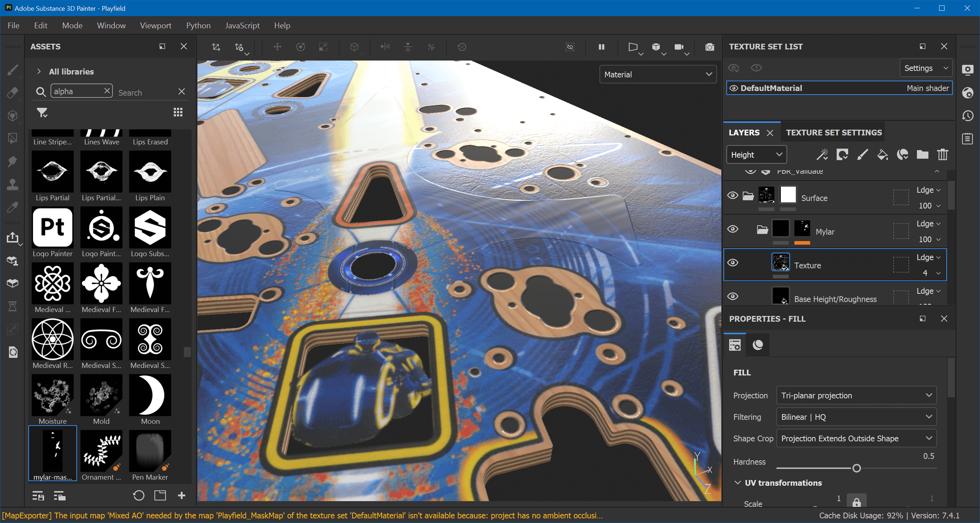Open History icon in right sidebar
The width and height of the screenshot is (980, 523).
coord(968,116)
